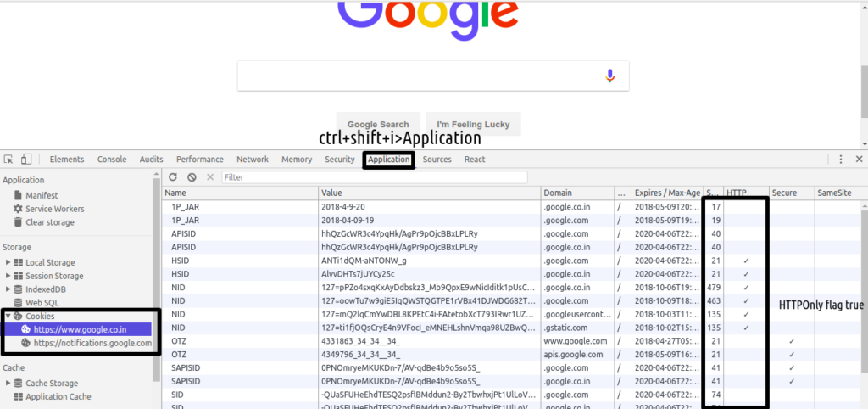Select the Application tab
Image resolution: width=868 pixels, height=409 pixels.
click(x=388, y=159)
